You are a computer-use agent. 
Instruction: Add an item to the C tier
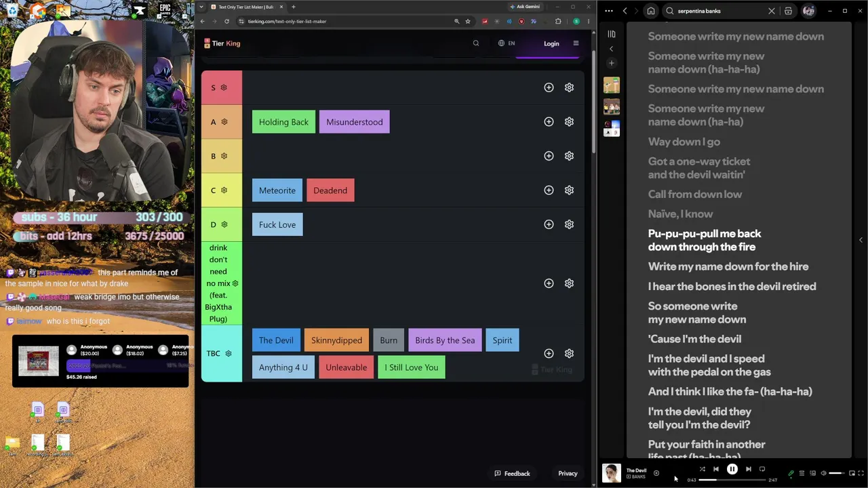tap(549, 190)
